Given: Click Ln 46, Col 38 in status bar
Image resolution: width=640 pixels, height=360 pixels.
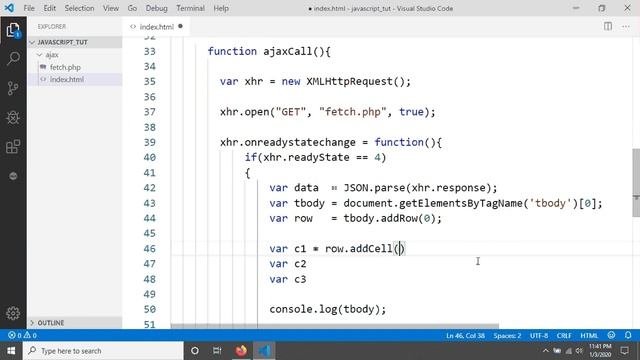Looking at the screenshot, I should 465,336.
